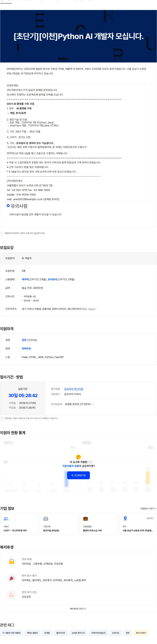Click the 시작일 2026.10.27(화) date
The height and width of the screenshot is (644, 157).
(27, 403)
